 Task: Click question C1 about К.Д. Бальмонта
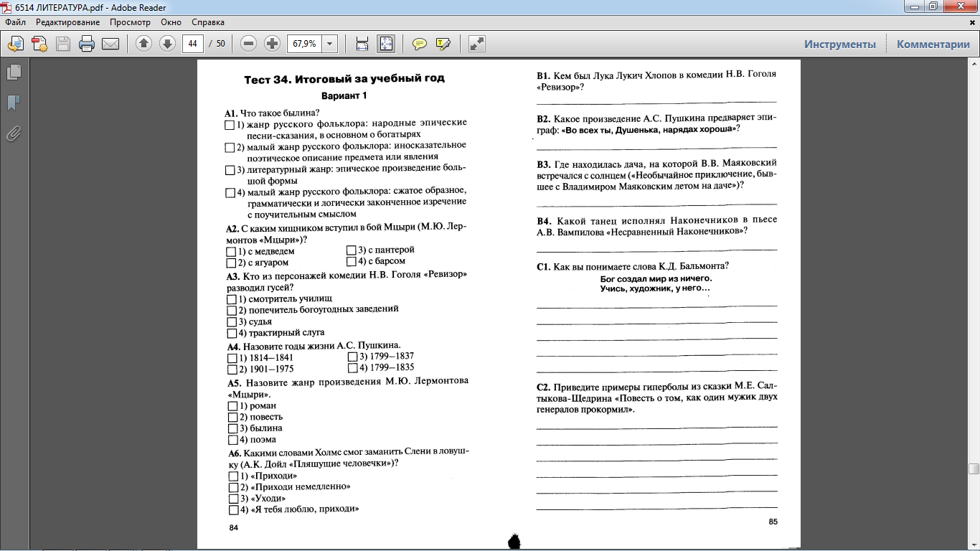pyautogui.click(x=633, y=266)
